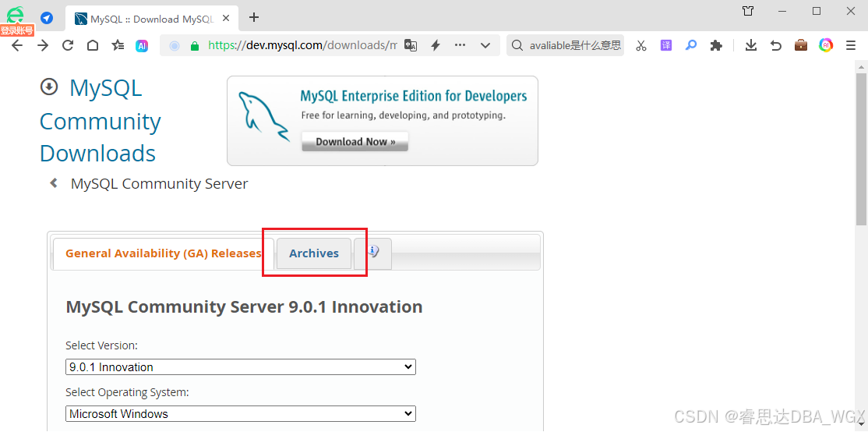
Task: Click the search box magnifier icon
Action: tap(517, 45)
